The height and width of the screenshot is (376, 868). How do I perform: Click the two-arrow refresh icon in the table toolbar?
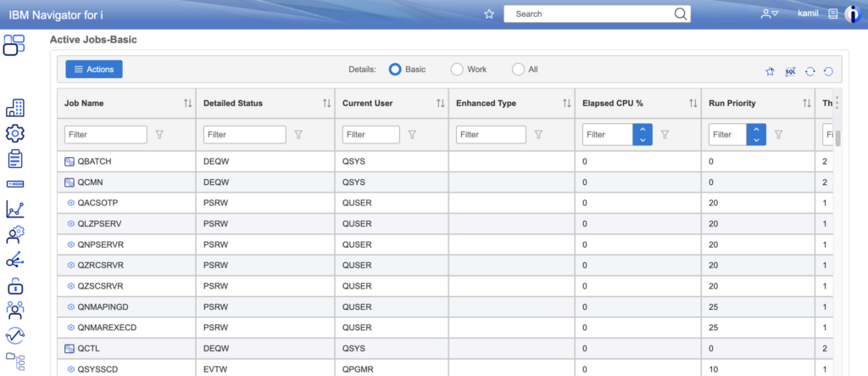click(810, 71)
